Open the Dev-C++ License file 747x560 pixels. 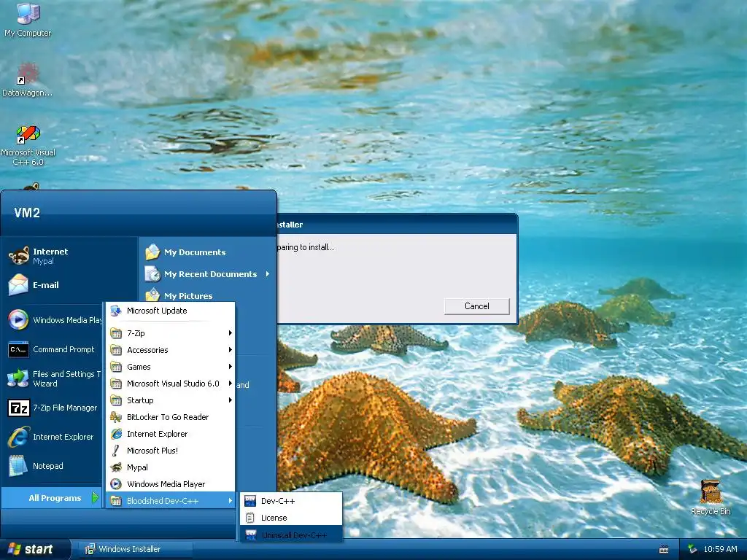291,518
